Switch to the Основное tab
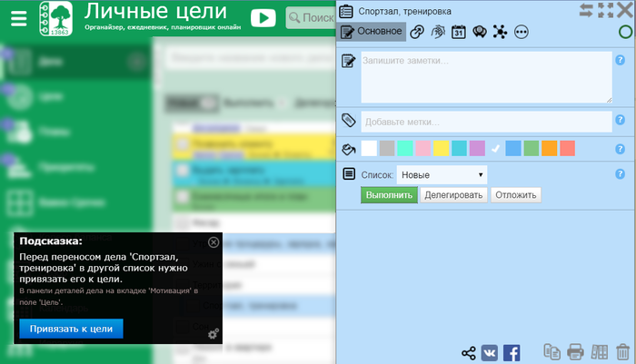This screenshot has width=636, height=364. [x=371, y=32]
